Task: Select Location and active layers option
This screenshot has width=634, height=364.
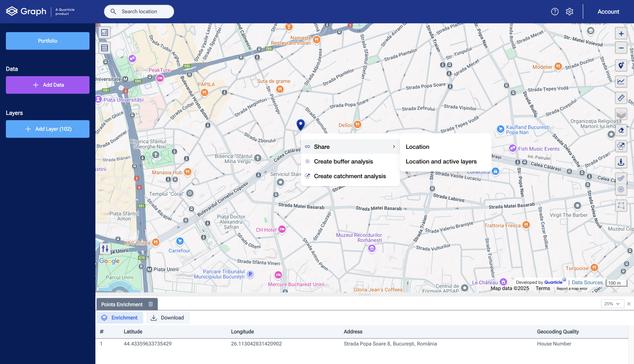Action: (x=446, y=161)
